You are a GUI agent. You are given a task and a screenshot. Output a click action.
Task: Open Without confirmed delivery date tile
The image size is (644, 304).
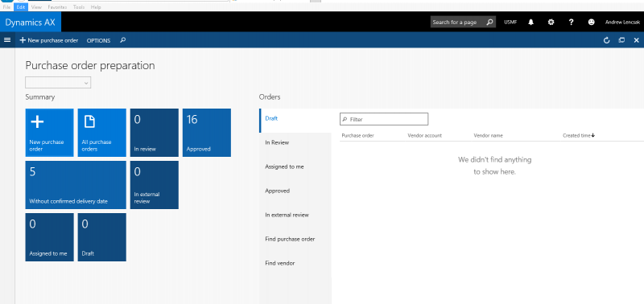tap(76, 185)
